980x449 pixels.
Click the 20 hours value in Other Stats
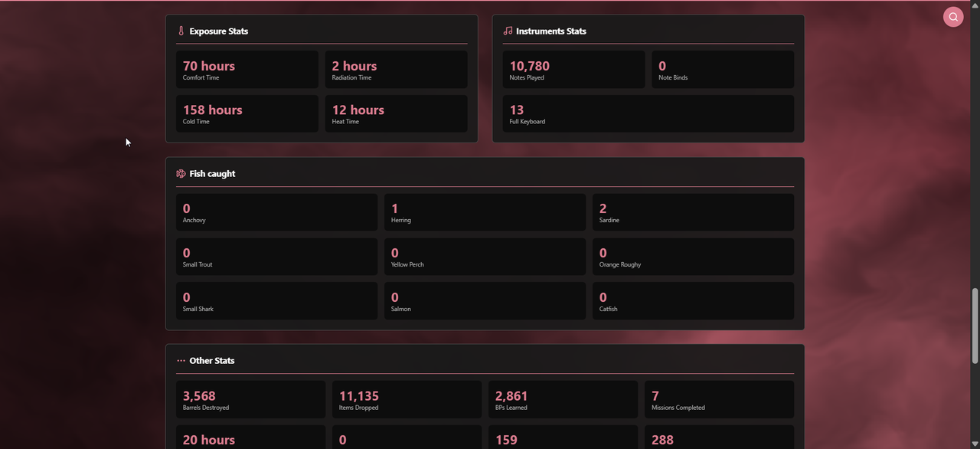tap(209, 440)
